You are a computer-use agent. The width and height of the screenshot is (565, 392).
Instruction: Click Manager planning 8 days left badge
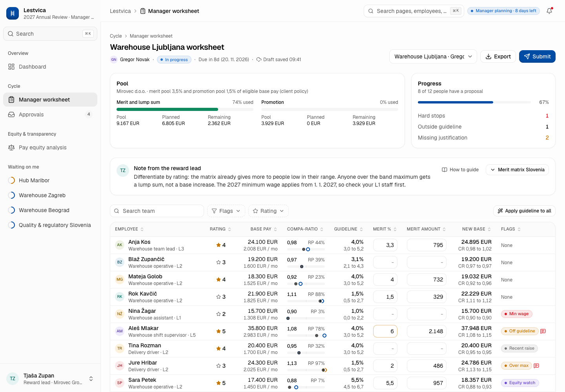click(503, 11)
